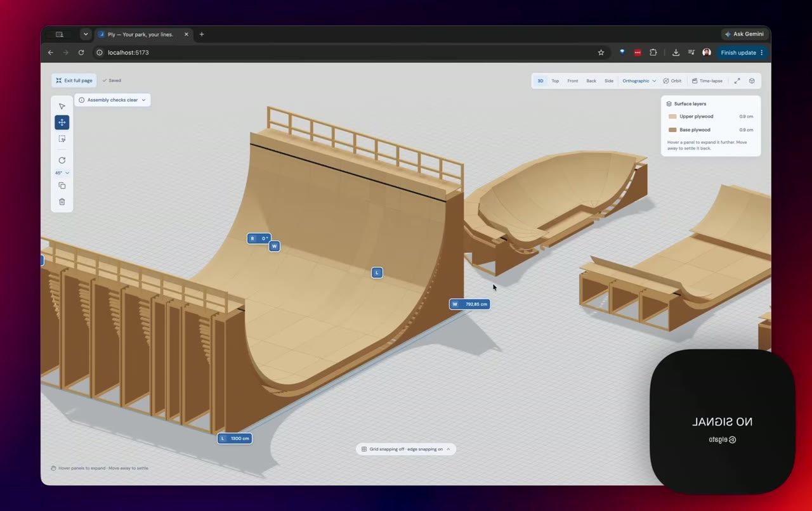Click the L handle on ramp surface
This screenshot has height=511, width=812.
[377, 273]
